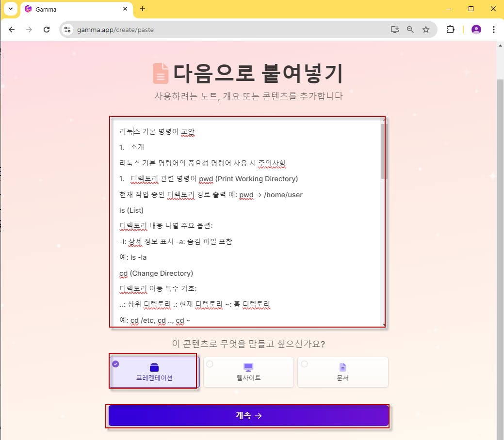Open the tab search dropdown arrow
The height and width of the screenshot is (440, 504).
pyautogui.click(x=11, y=9)
